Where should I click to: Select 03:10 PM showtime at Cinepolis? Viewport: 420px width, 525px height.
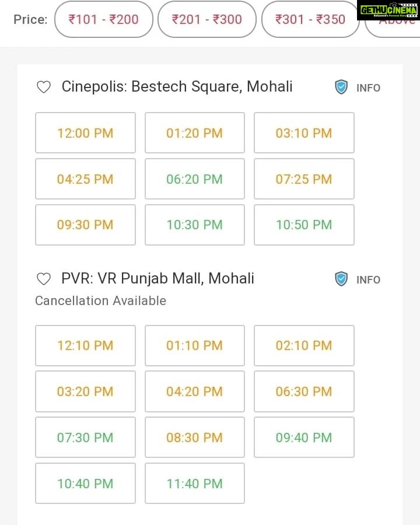(304, 133)
